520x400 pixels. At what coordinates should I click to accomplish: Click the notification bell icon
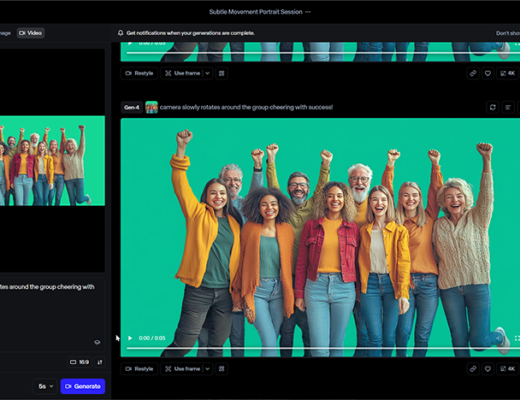pos(120,33)
